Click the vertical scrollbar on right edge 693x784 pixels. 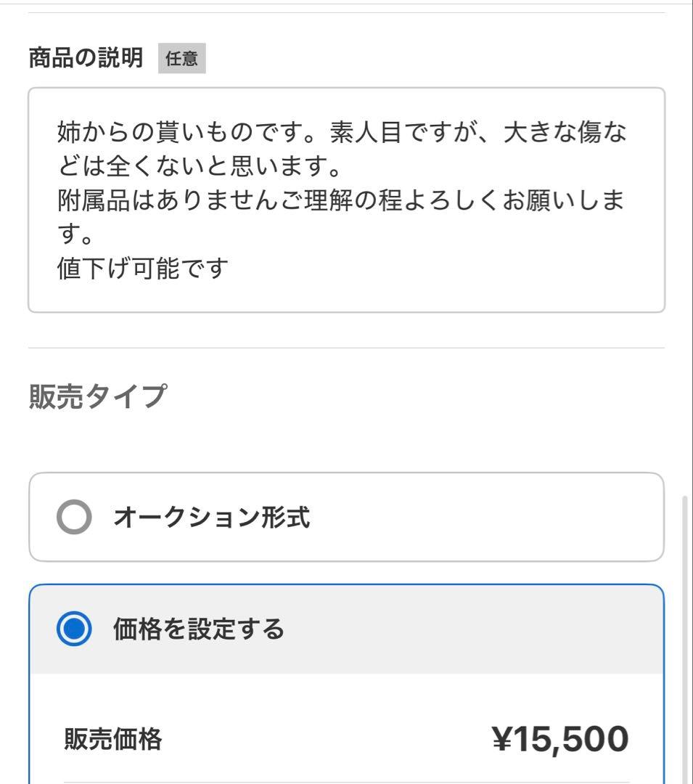pyautogui.click(x=686, y=639)
